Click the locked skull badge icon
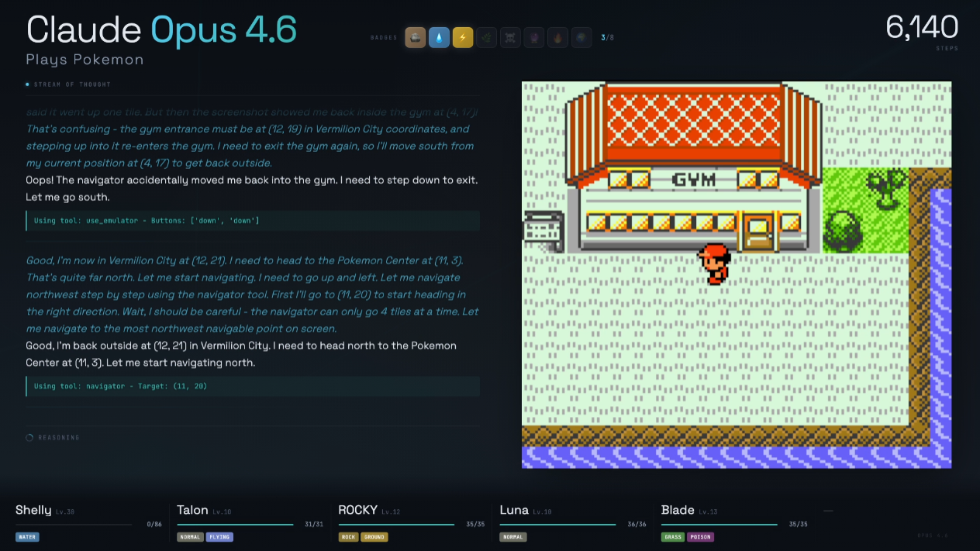The image size is (980, 551). click(510, 37)
